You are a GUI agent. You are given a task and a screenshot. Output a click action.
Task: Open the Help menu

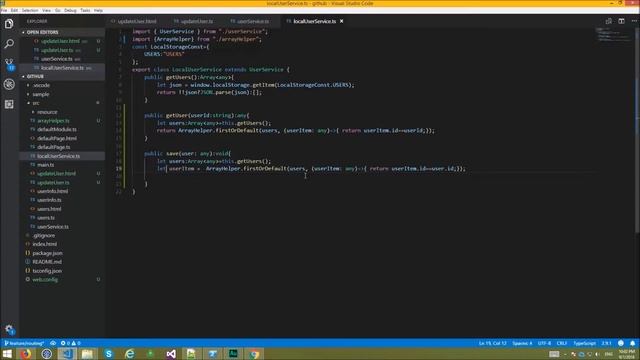[x=98, y=10]
